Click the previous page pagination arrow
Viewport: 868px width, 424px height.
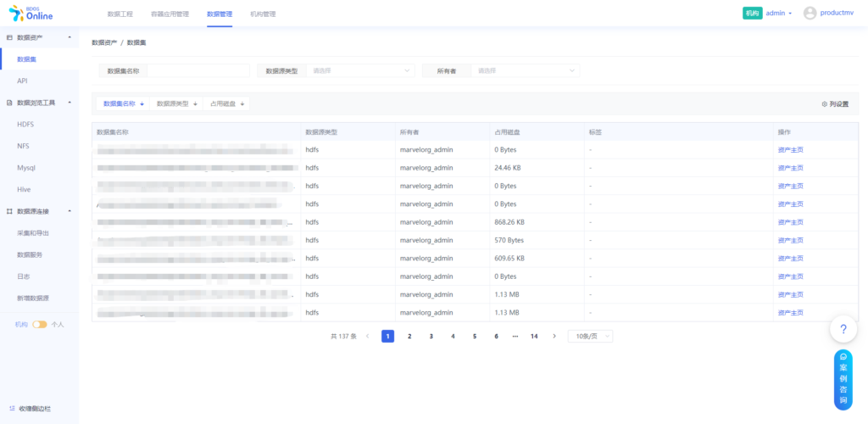coord(368,336)
